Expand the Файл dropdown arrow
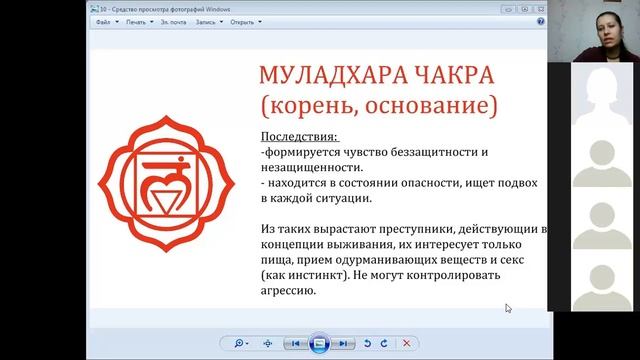The height and width of the screenshot is (360, 640). [117, 22]
